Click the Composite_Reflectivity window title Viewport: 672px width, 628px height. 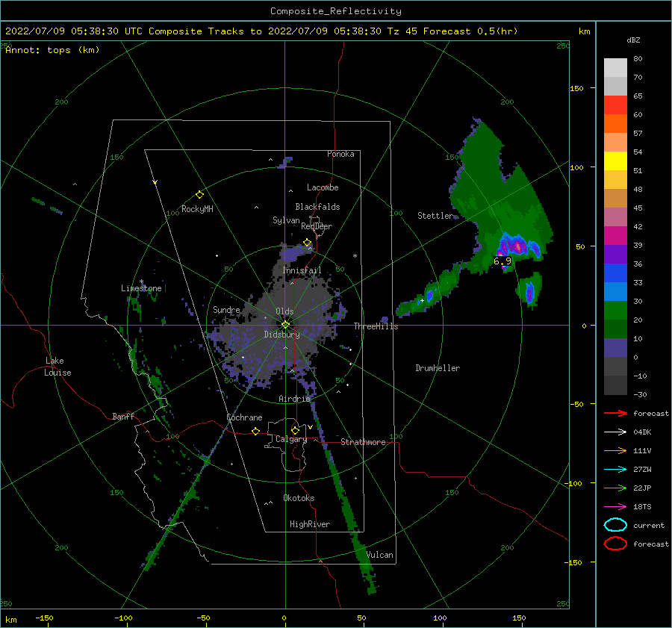336,11
